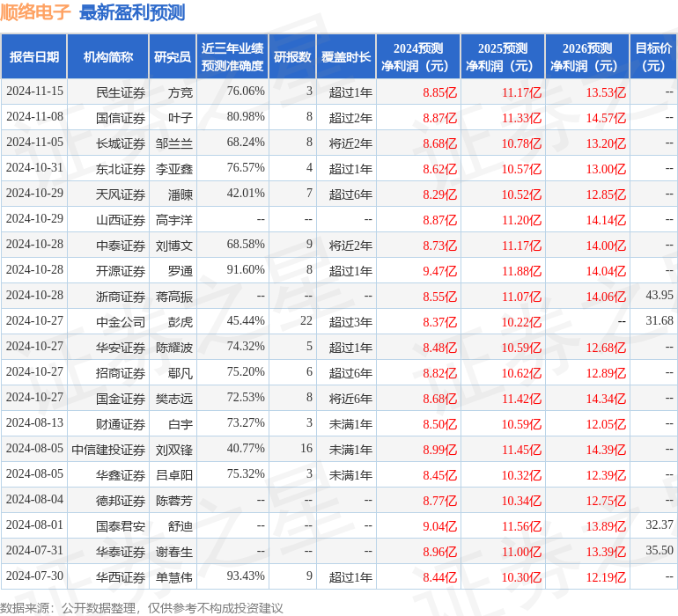Select the 覆盖时长 column header

click(x=346, y=56)
